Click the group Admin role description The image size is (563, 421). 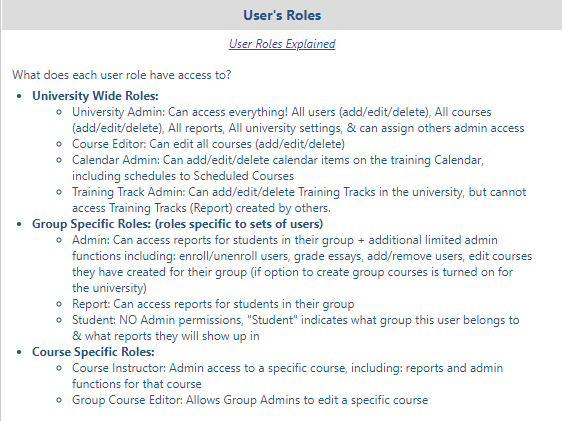302,264
